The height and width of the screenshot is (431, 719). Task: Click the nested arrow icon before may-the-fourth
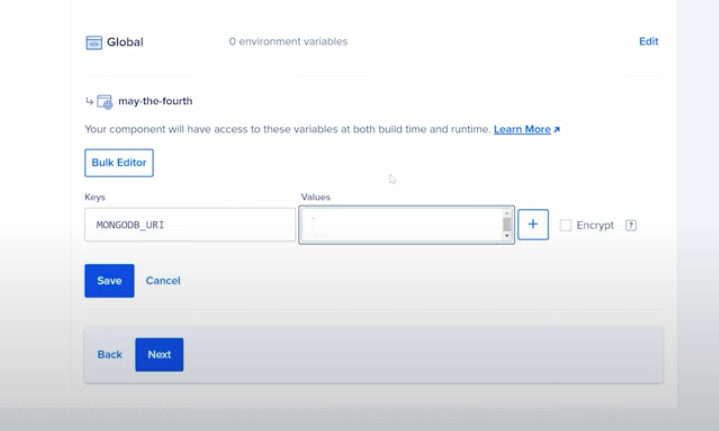(89, 101)
